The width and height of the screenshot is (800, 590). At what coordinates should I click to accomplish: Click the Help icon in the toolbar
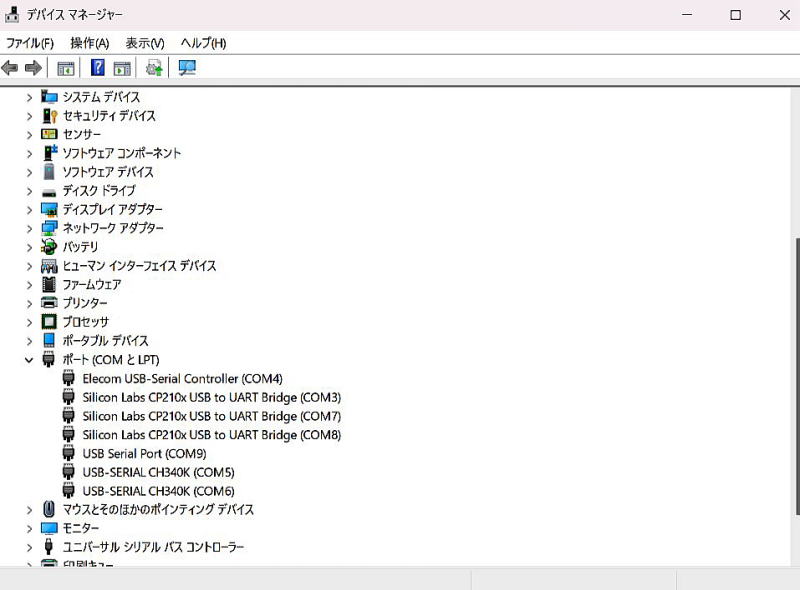point(98,68)
